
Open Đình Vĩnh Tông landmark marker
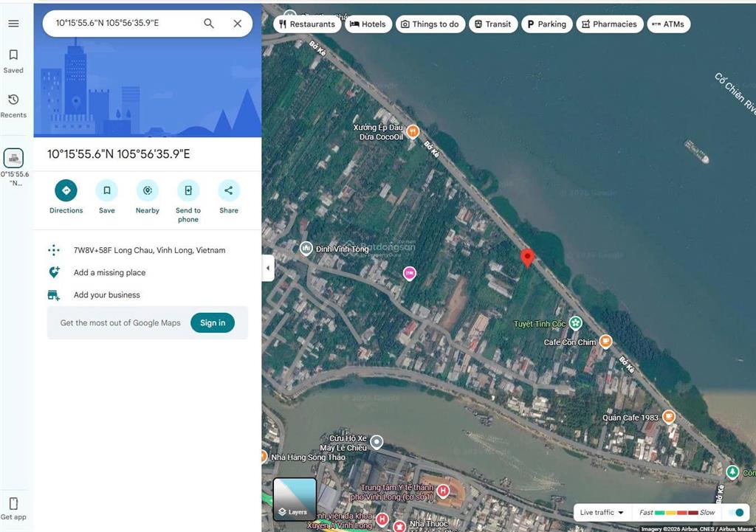[x=306, y=248]
